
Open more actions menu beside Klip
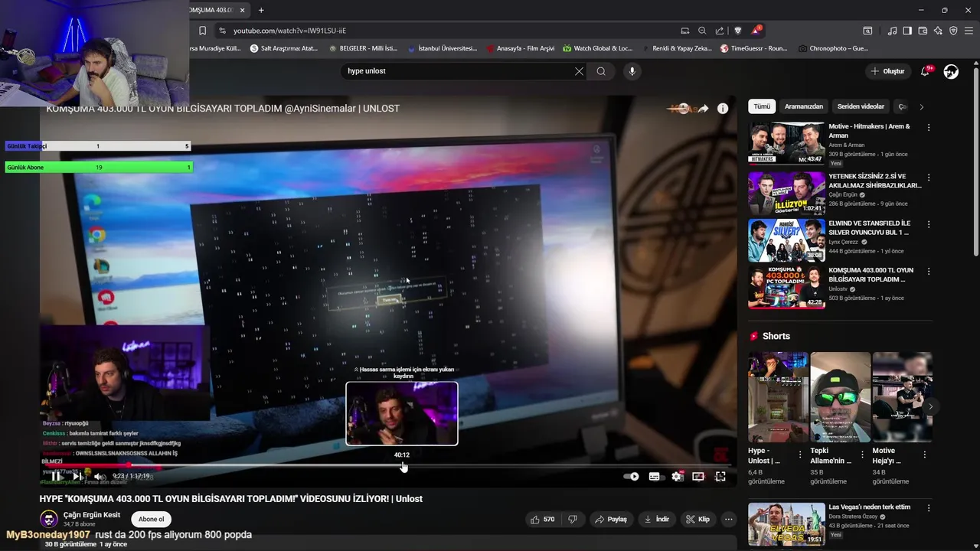pos(729,519)
